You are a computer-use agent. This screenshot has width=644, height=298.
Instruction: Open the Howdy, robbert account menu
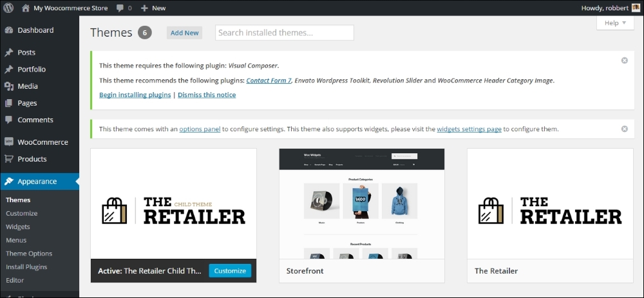(611, 8)
